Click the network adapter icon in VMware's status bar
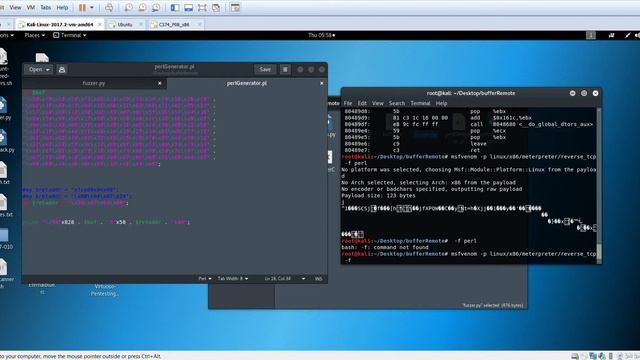 click(593, 356)
